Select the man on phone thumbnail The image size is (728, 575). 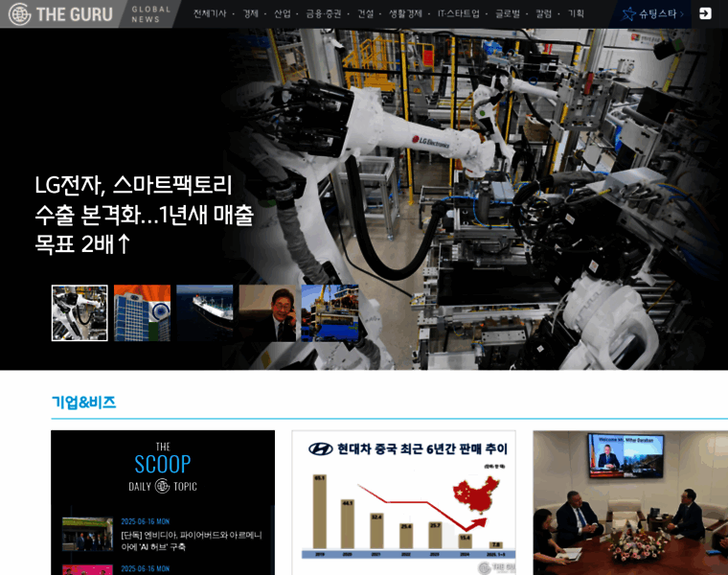(267, 313)
